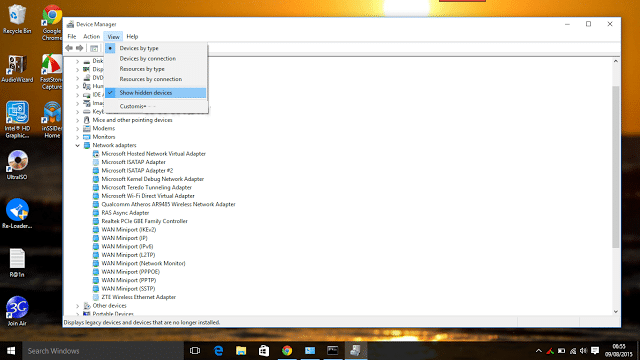This screenshot has height=360, width=640.
Task: Open the Help menu
Action: pyautogui.click(x=132, y=36)
